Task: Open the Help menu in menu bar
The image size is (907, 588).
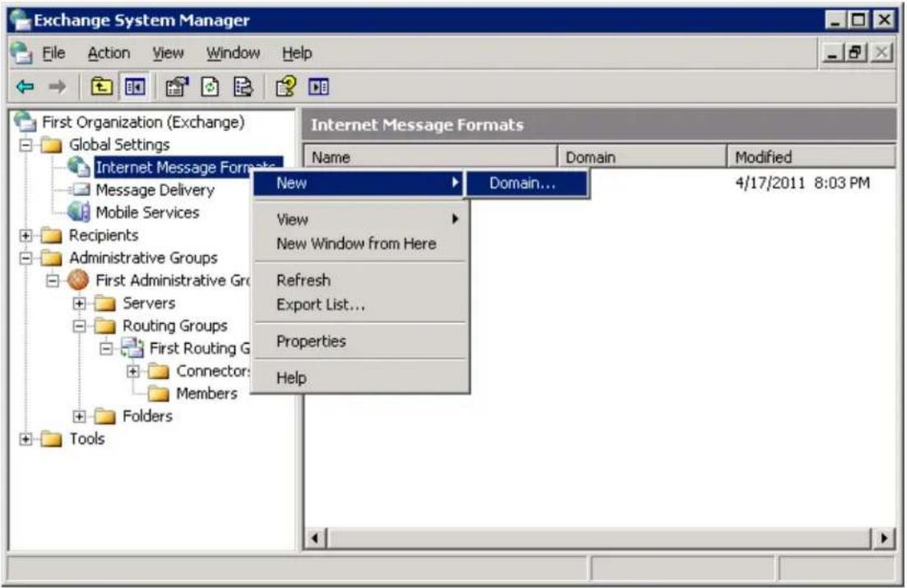Action: pos(297,53)
